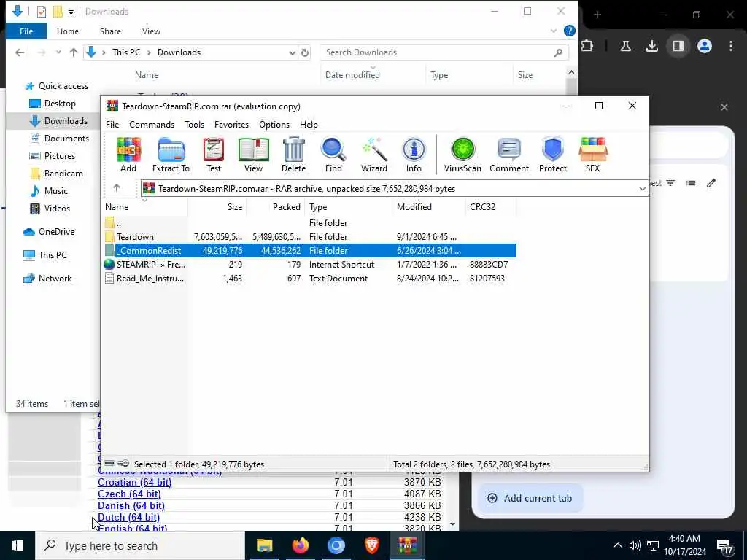Open File Explorer from the taskbar

pyautogui.click(x=264, y=545)
